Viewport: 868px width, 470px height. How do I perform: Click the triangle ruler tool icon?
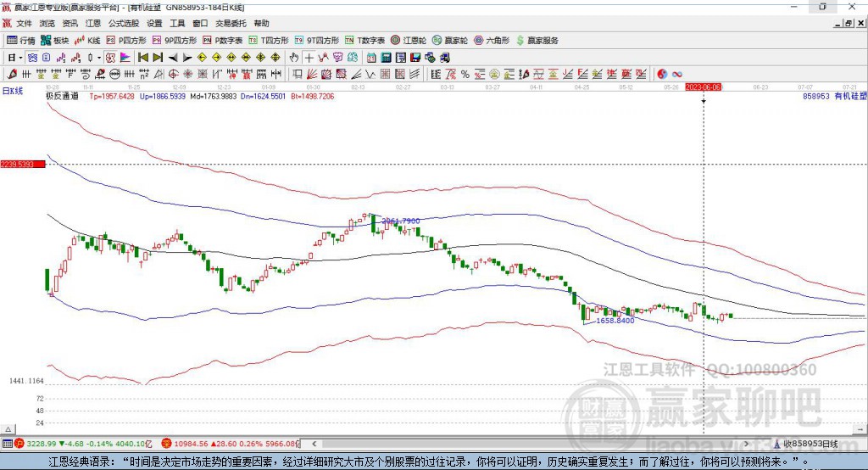[159, 75]
